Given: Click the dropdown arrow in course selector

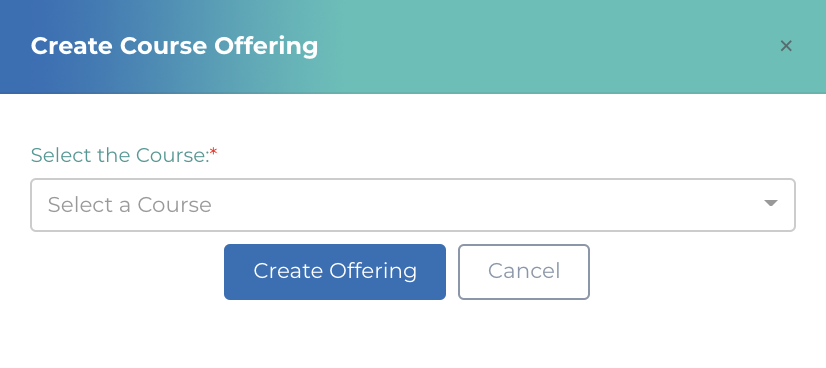Looking at the screenshot, I should click(771, 203).
